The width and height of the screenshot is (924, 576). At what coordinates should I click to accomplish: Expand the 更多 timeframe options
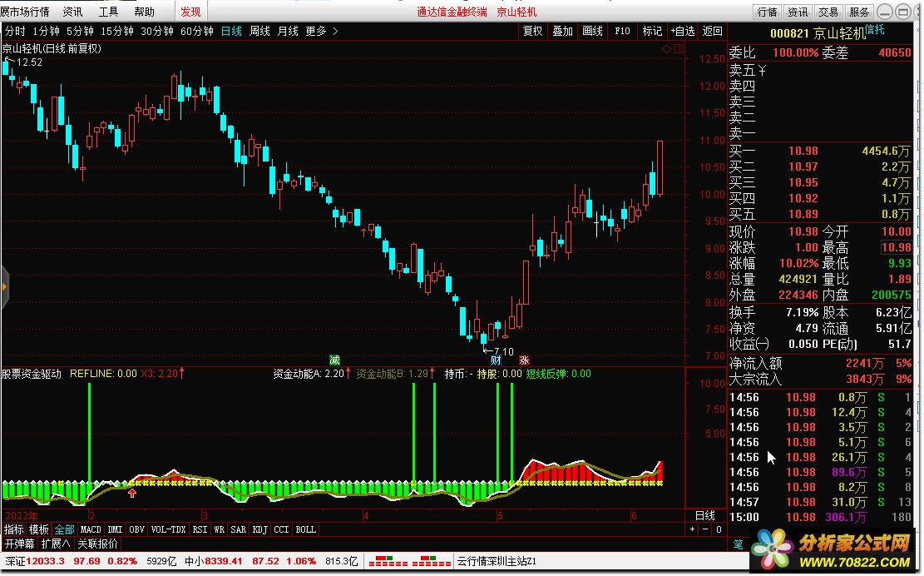point(322,32)
